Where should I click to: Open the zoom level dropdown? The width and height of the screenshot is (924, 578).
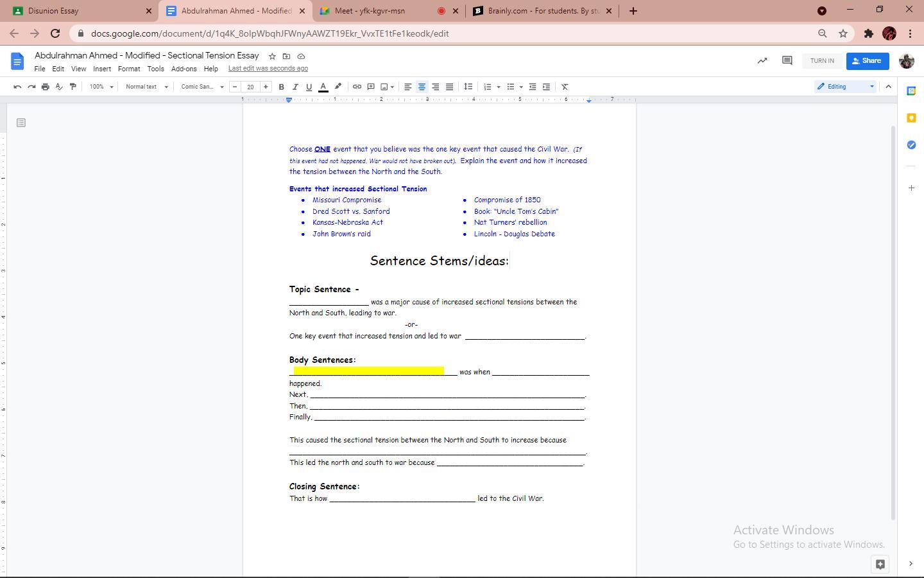(x=101, y=87)
